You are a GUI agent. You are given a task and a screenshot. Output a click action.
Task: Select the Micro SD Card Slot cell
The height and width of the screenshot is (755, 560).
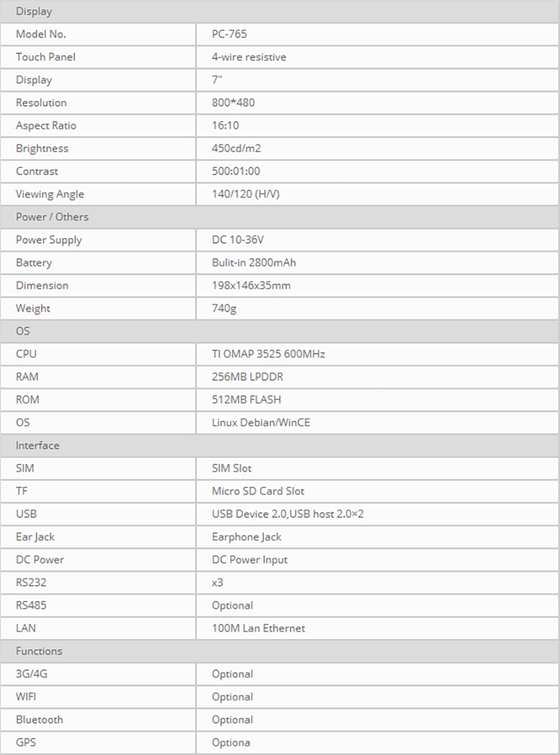click(x=258, y=491)
